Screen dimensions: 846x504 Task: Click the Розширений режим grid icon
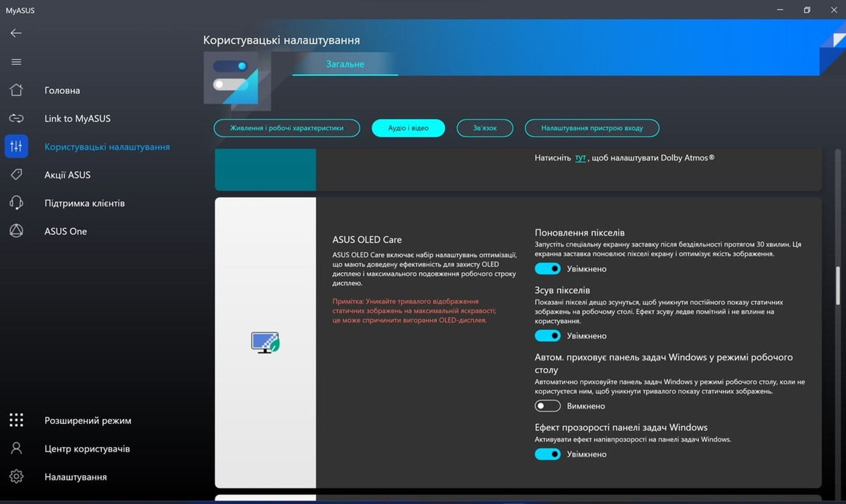[x=16, y=420]
